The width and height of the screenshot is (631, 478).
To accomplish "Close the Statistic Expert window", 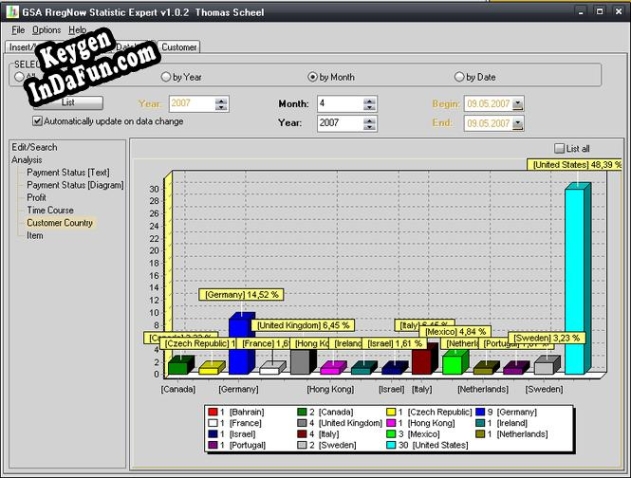I will [x=619, y=12].
